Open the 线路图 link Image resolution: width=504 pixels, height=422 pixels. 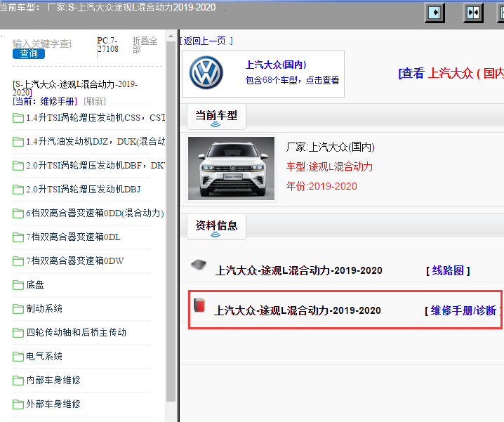(448, 270)
